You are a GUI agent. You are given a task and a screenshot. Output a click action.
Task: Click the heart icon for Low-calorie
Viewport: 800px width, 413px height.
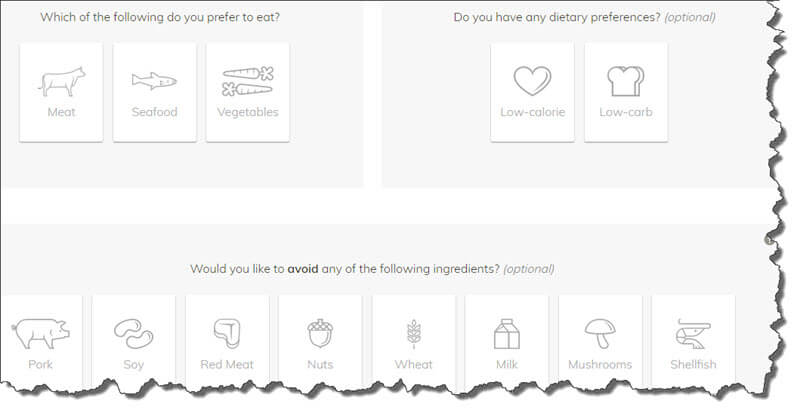click(x=532, y=81)
